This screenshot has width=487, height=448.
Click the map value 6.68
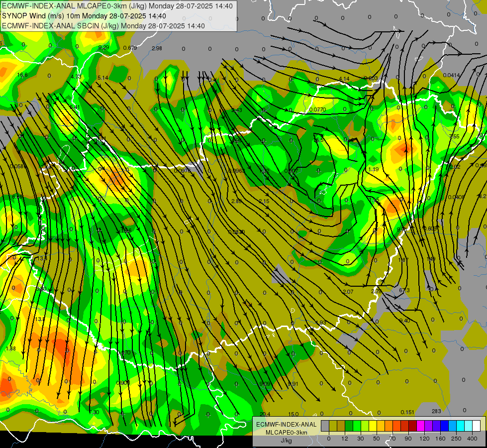point(17,197)
